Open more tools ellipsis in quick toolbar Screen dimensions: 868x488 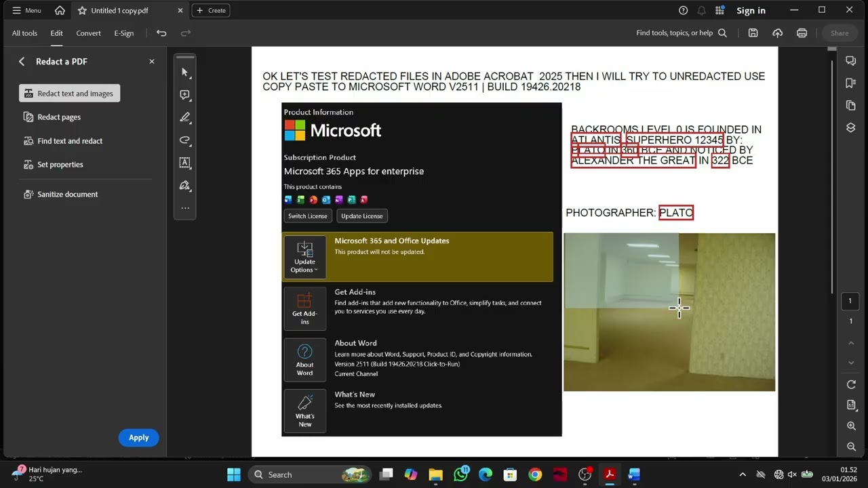185,208
